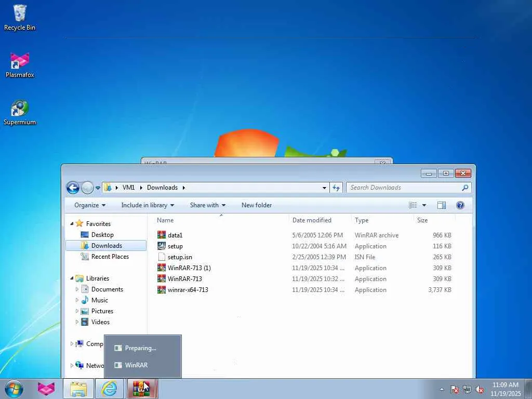Switch to the WinRAR window preview
Screen dimensions: 532x399
click(142, 365)
